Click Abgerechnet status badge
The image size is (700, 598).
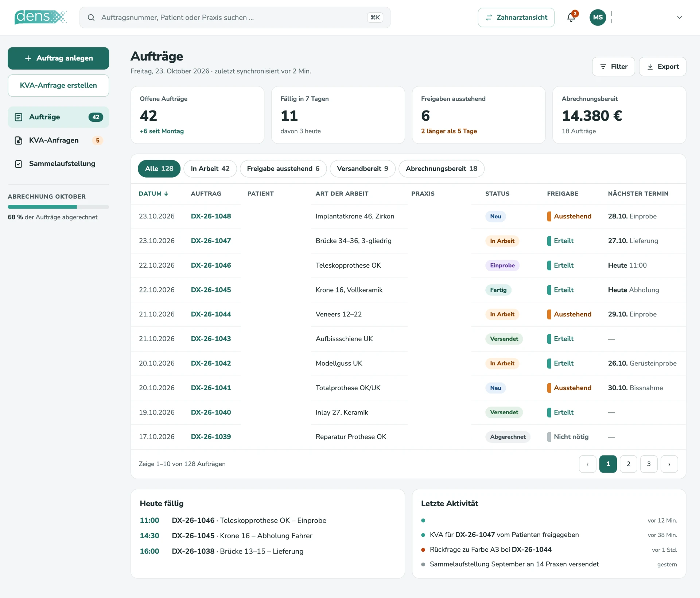pyautogui.click(x=507, y=437)
